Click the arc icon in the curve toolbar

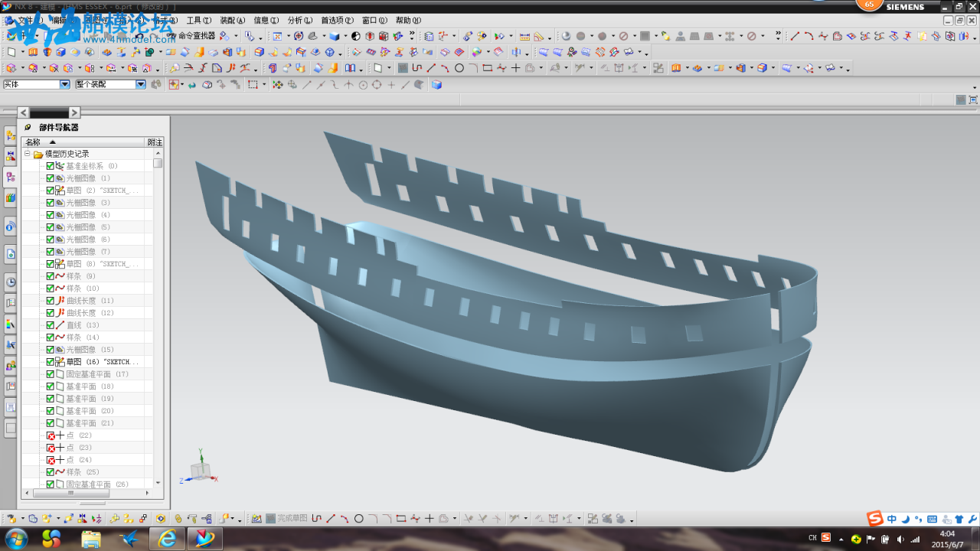click(808, 36)
